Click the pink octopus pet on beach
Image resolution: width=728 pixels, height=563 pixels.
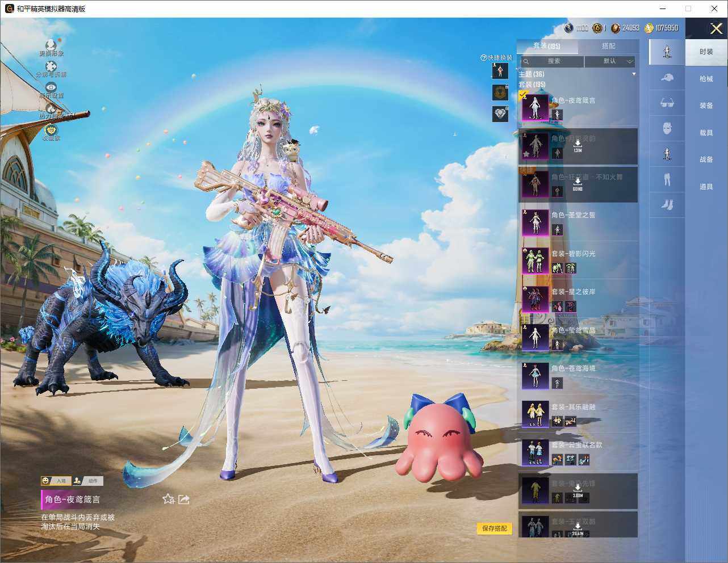click(x=439, y=439)
